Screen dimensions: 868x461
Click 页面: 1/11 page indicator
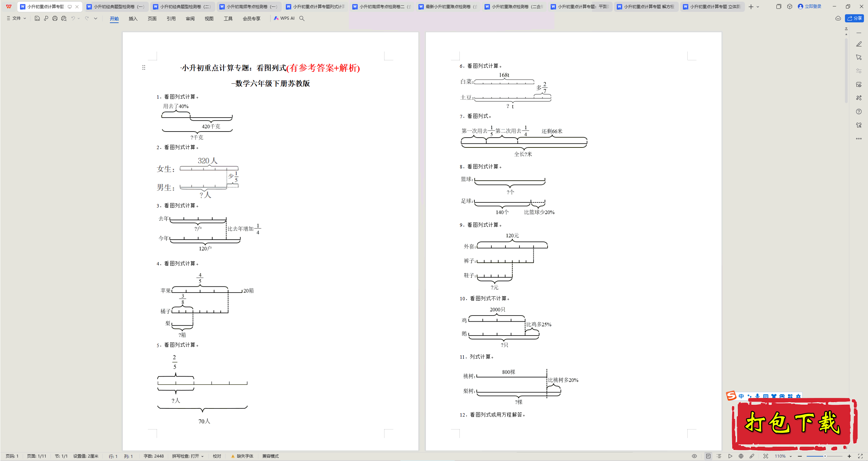tap(37, 456)
